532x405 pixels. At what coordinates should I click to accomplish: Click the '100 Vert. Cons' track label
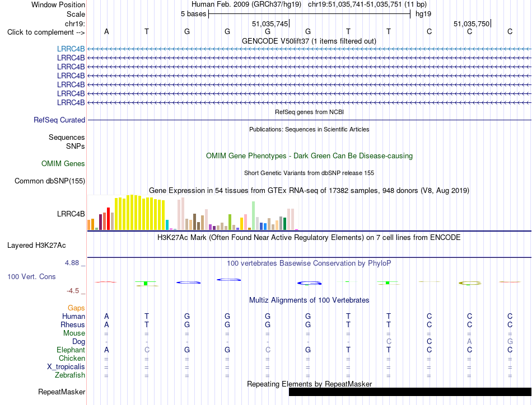coord(31,276)
